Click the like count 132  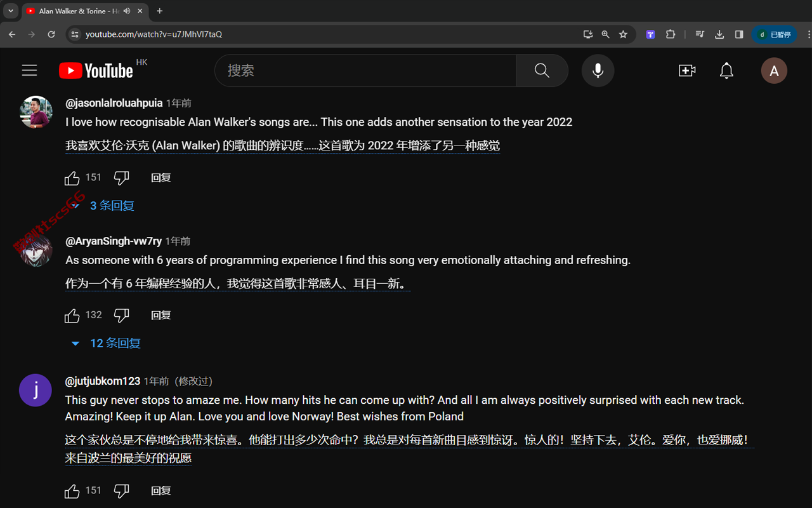coord(93,315)
